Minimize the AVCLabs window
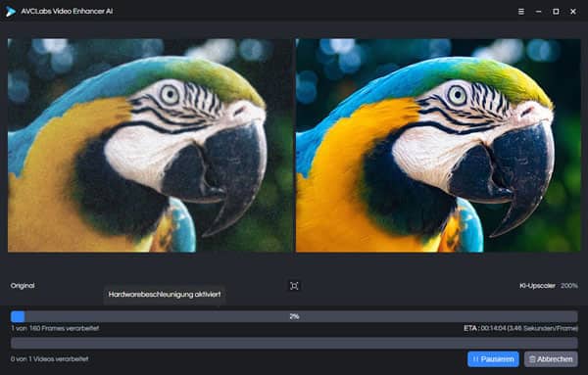This screenshot has width=588, height=375. [x=538, y=12]
